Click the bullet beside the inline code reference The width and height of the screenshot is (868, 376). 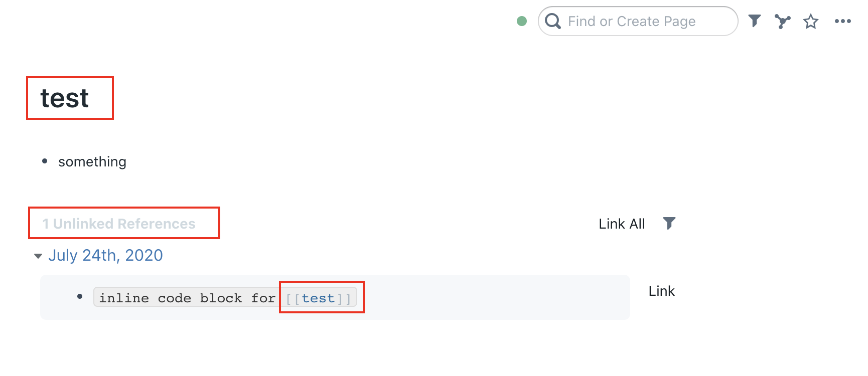pos(80,296)
